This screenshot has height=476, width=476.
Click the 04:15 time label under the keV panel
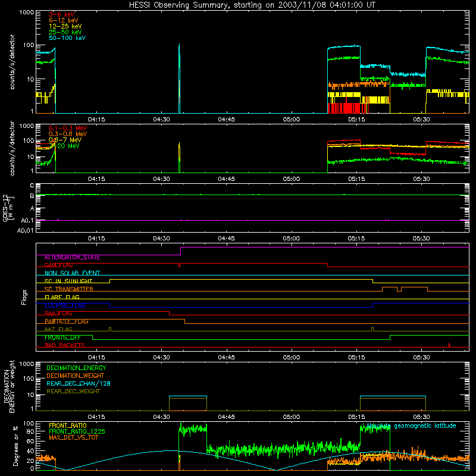pos(96,120)
